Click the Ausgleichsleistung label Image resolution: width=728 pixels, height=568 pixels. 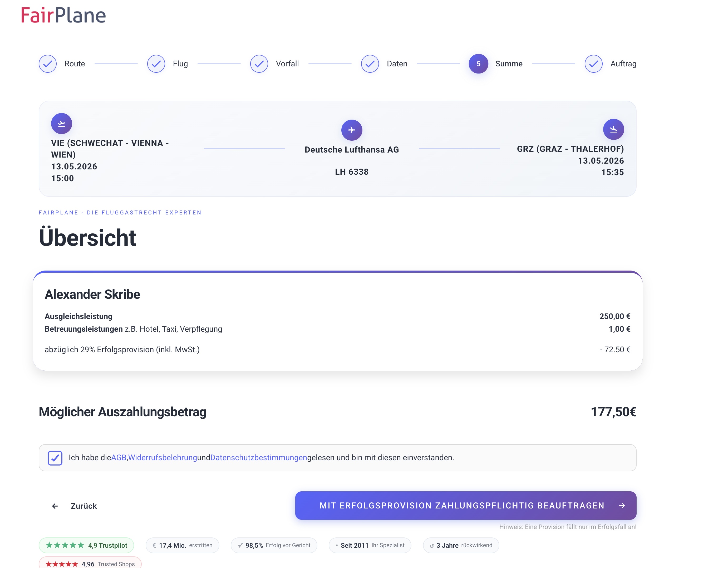point(78,316)
